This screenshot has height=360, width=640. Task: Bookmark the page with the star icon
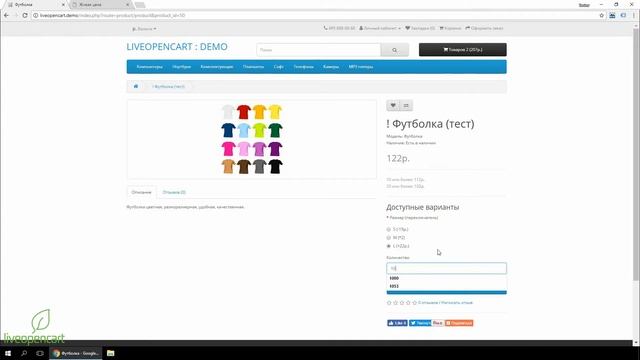tap(602, 15)
